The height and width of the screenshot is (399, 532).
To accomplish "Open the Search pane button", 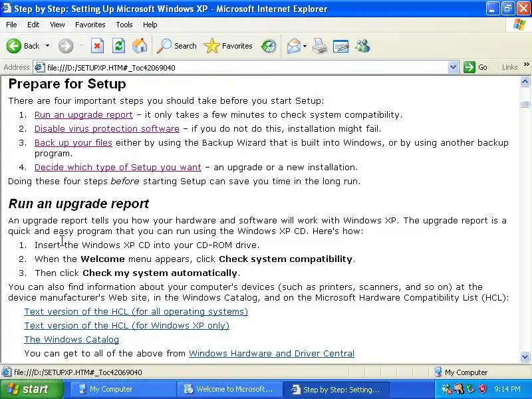I will tap(176, 46).
